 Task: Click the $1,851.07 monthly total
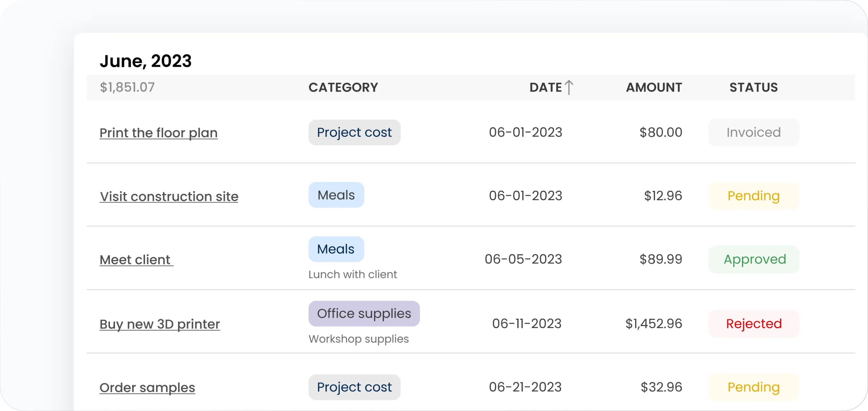127,87
